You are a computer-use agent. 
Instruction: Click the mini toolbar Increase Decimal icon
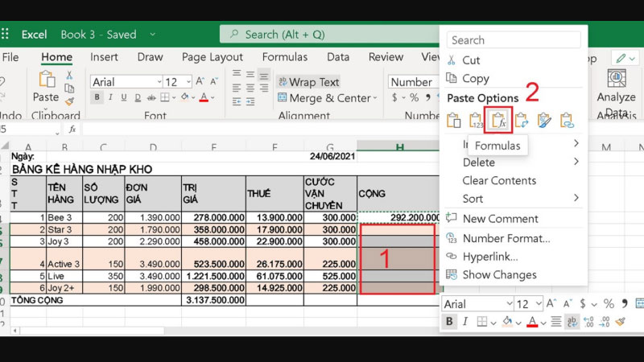click(588, 321)
